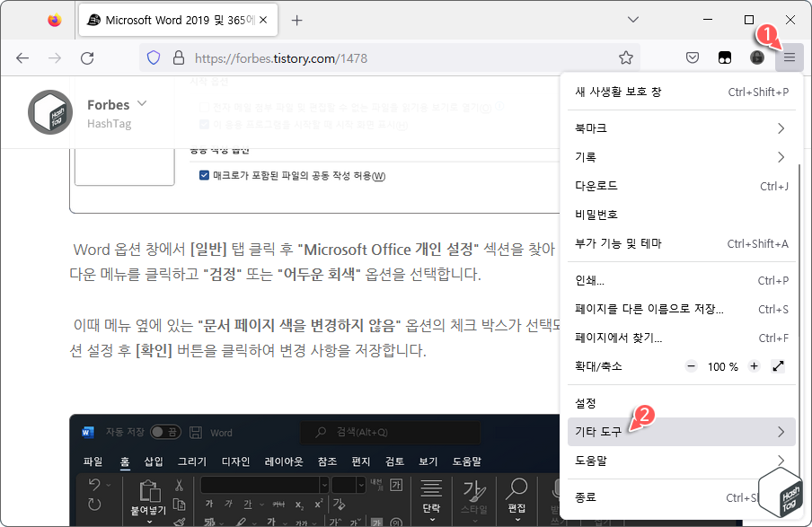Click the undo arrow in Word ribbon
Image resolution: width=812 pixels, height=527 pixels.
(94, 485)
